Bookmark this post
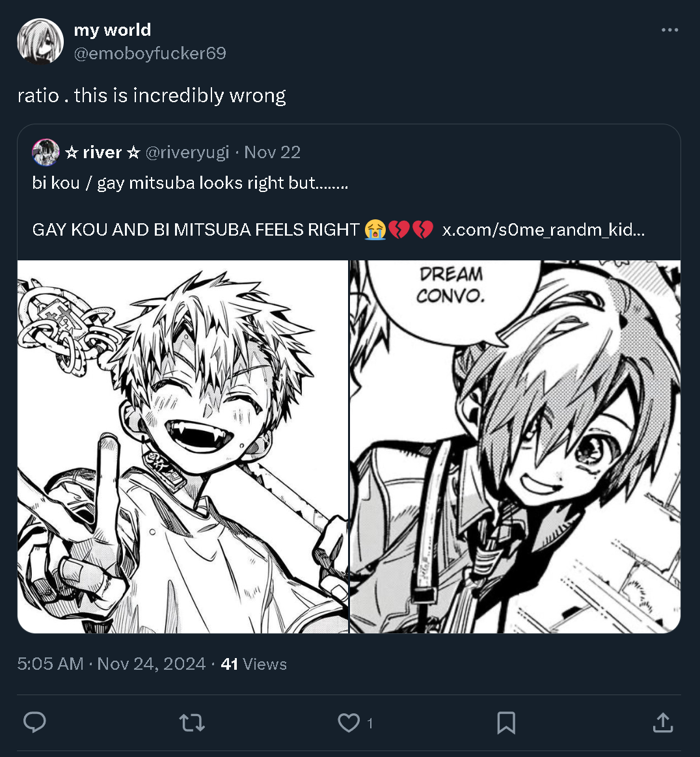700x757 pixels. click(506, 723)
